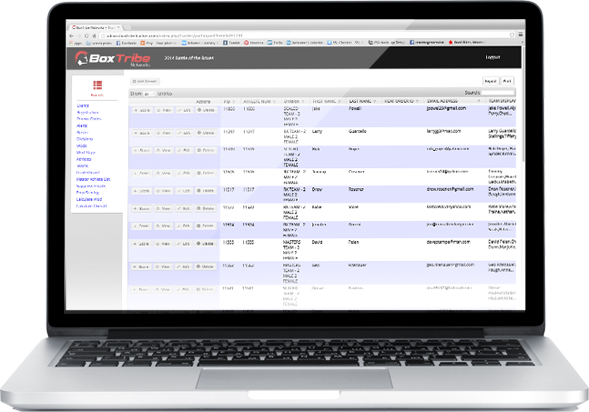Open Promo Codes sidebar link
The image size is (589, 412).
click(89, 119)
